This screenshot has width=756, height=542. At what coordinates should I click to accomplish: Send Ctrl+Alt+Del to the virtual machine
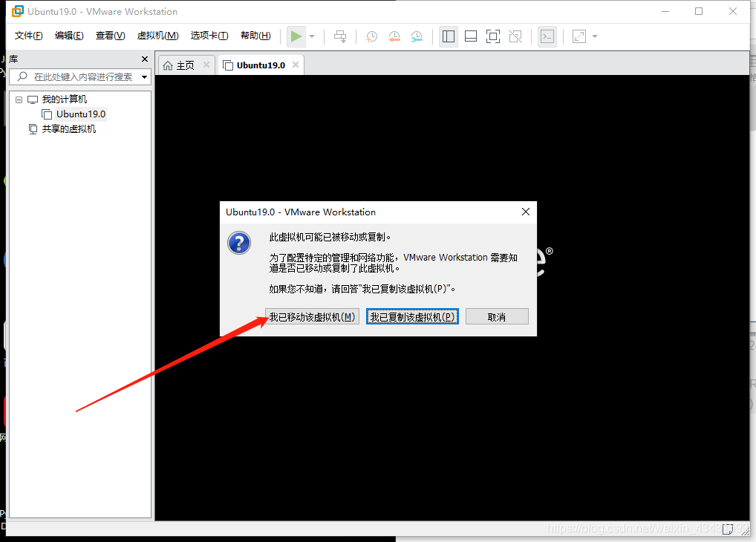point(340,36)
